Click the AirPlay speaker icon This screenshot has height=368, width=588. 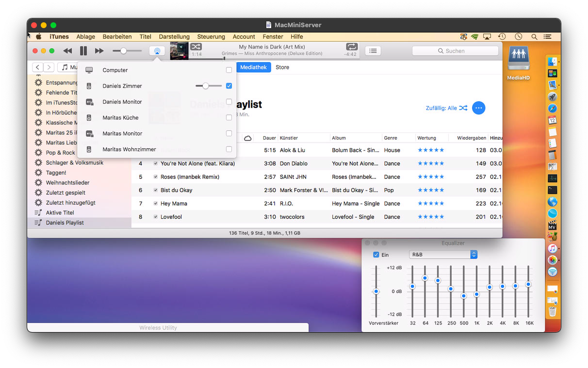click(157, 51)
